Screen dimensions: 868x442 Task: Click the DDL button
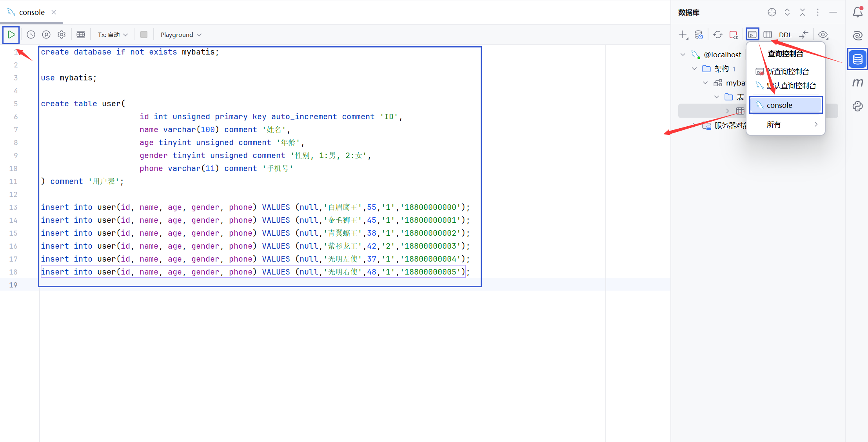click(x=785, y=35)
